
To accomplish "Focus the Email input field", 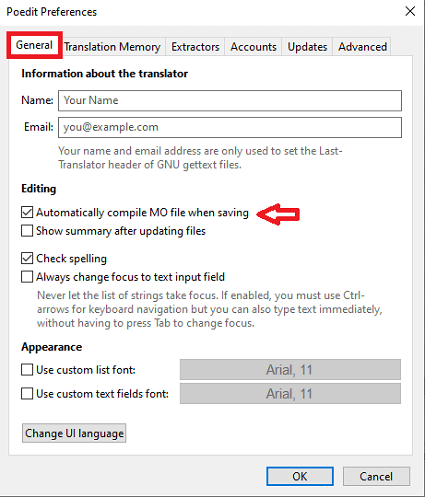I will [230, 127].
